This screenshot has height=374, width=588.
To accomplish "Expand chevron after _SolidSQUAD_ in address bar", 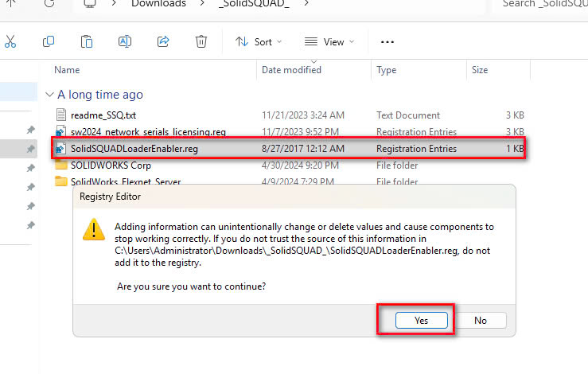I will [x=306, y=3].
